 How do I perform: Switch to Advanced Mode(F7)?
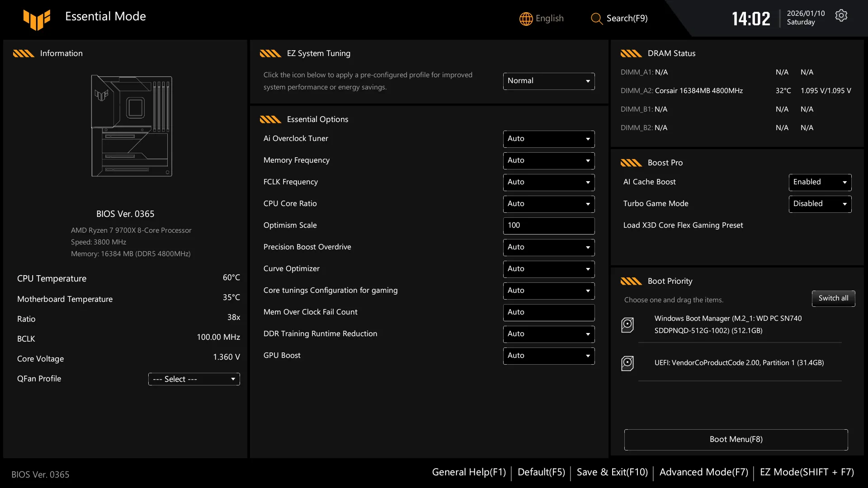pyautogui.click(x=704, y=472)
